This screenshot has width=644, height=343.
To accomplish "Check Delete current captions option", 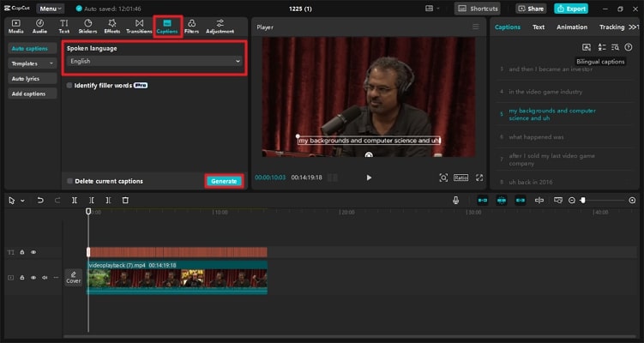I will (69, 181).
